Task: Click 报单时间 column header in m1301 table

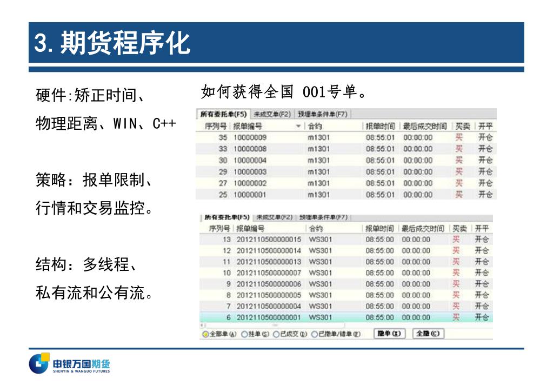Action: click(x=380, y=126)
